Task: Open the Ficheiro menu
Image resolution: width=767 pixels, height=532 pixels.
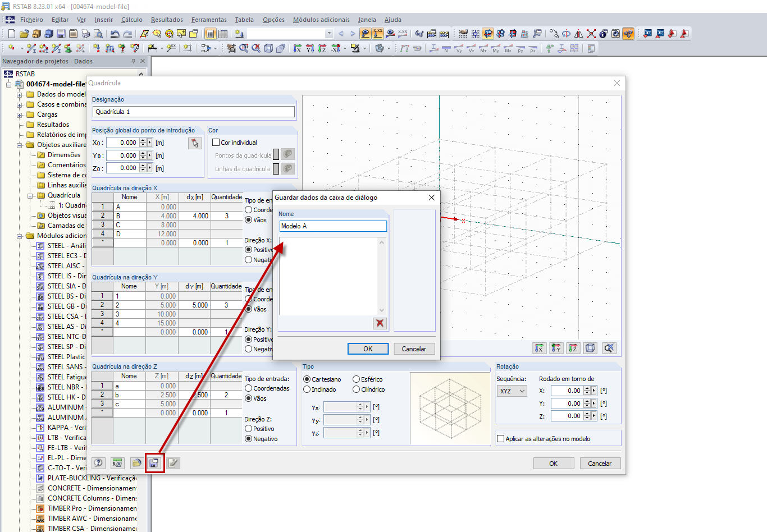Action: pyautogui.click(x=31, y=20)
